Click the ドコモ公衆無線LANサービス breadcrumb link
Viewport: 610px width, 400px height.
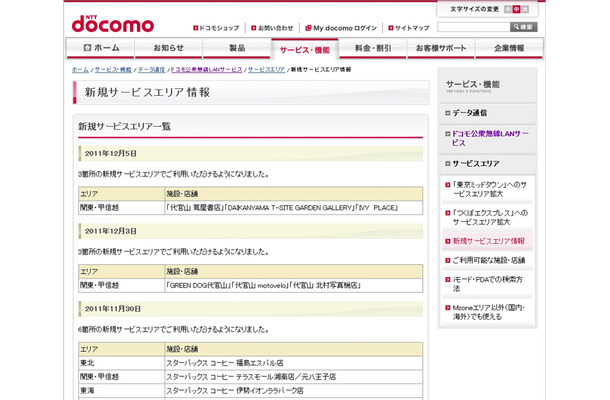pyautogui.click(x=206, y=70)
